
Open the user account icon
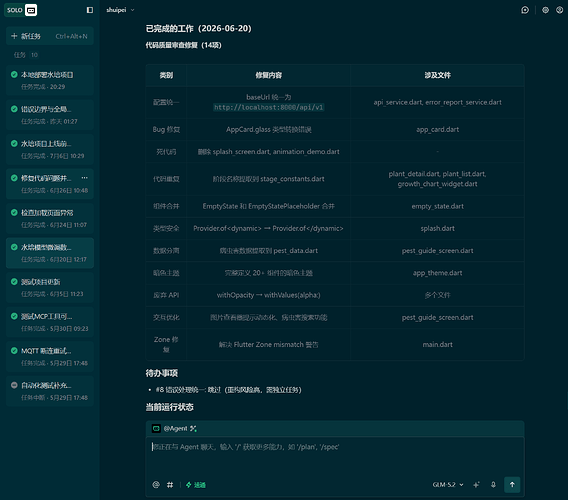[x=559, y=10]
